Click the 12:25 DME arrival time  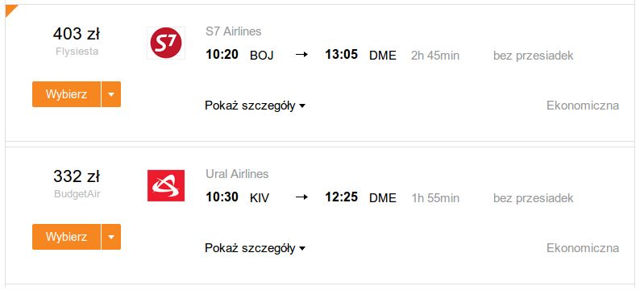(341, 197)
